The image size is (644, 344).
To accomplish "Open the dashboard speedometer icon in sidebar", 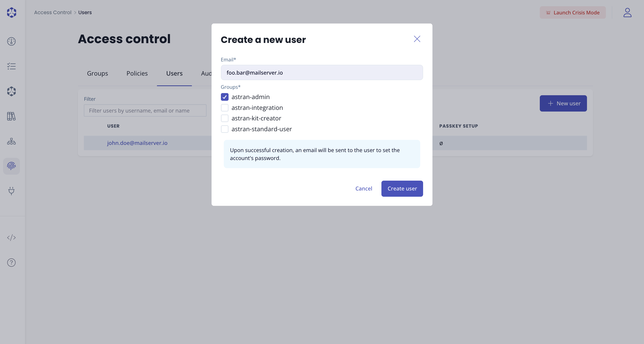I will [x=11, y=41].
